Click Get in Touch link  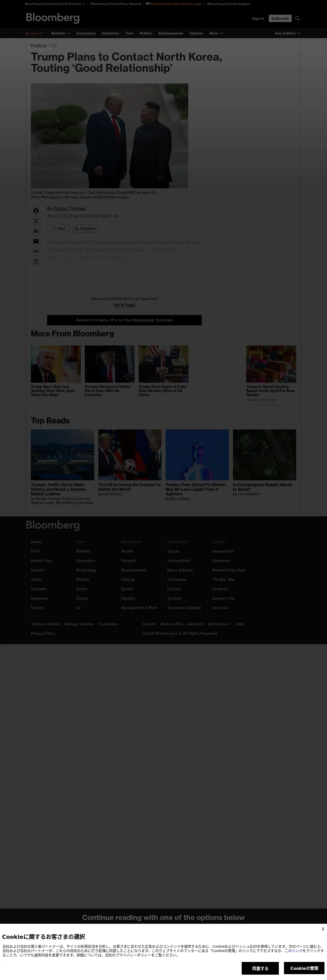[125, 305]
